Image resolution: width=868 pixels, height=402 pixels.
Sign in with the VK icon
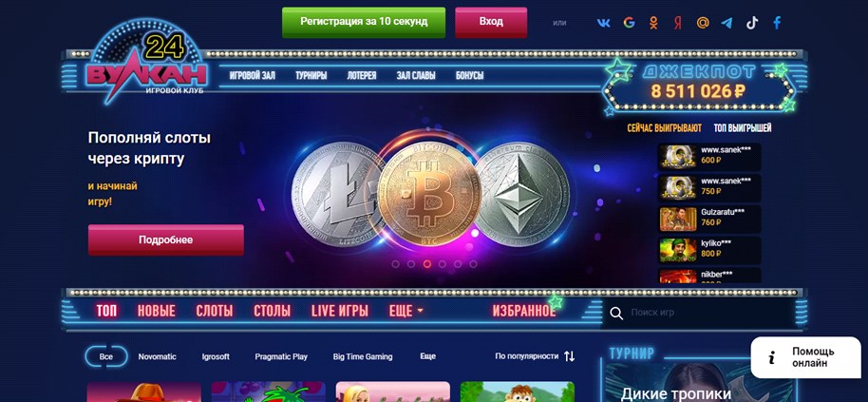click(603, 23)
